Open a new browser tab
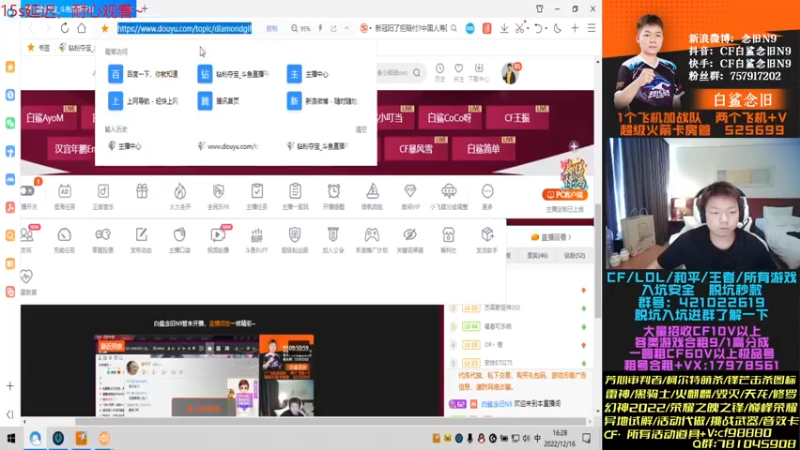The image size is (800, 450). click(144, 9)
